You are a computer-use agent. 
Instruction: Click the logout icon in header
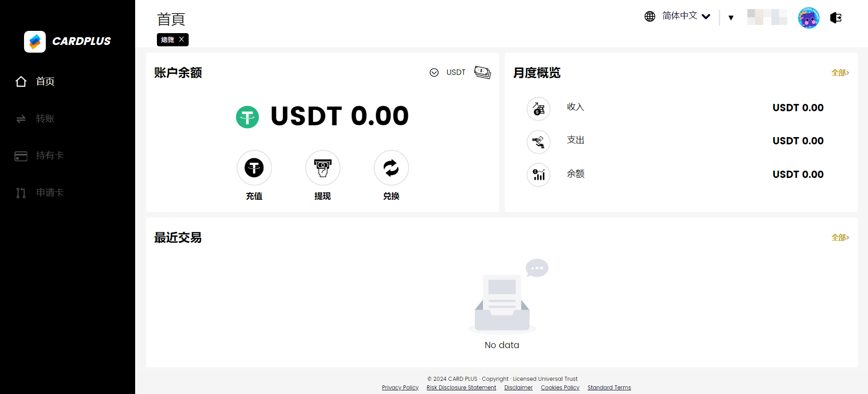pyautogui.click(x=835, y=18)
